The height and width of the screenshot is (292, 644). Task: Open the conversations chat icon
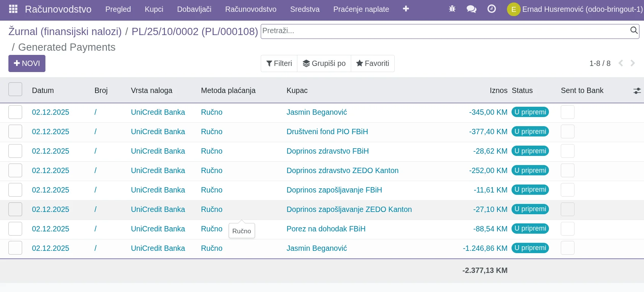pyautogui.click(x=471, y=9)
